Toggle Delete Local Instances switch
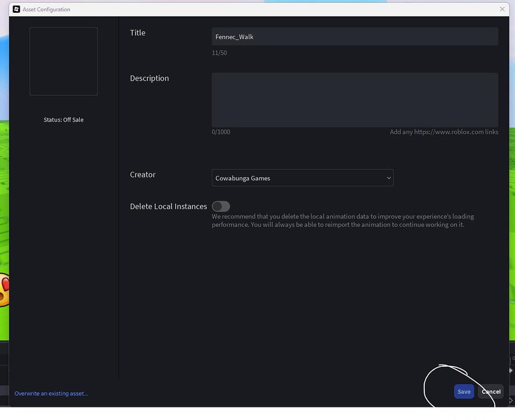515x420 pixels. coord(221,207)
